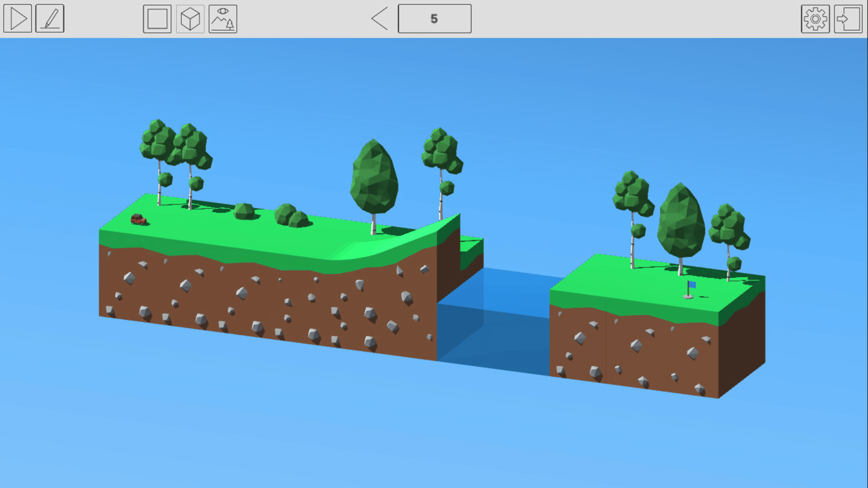Toggle scenery visibility eye icon
Viewport: 868px width, 488px height.
tap(222, 19)
